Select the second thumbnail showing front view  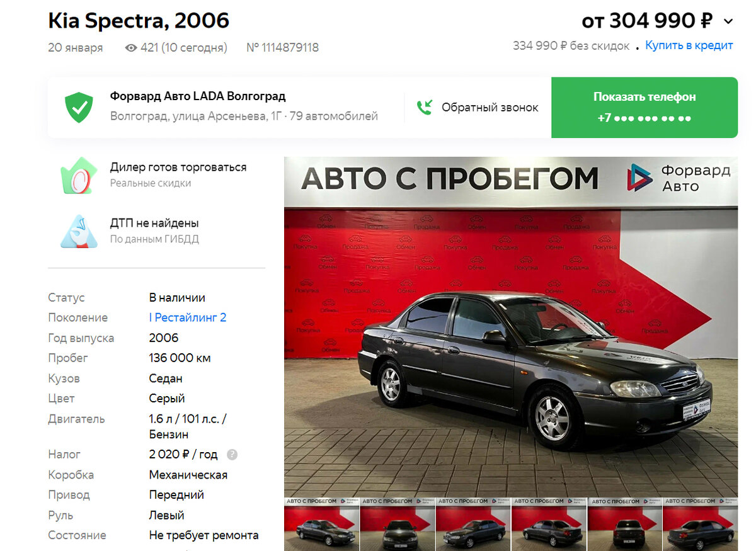(398, 524)
